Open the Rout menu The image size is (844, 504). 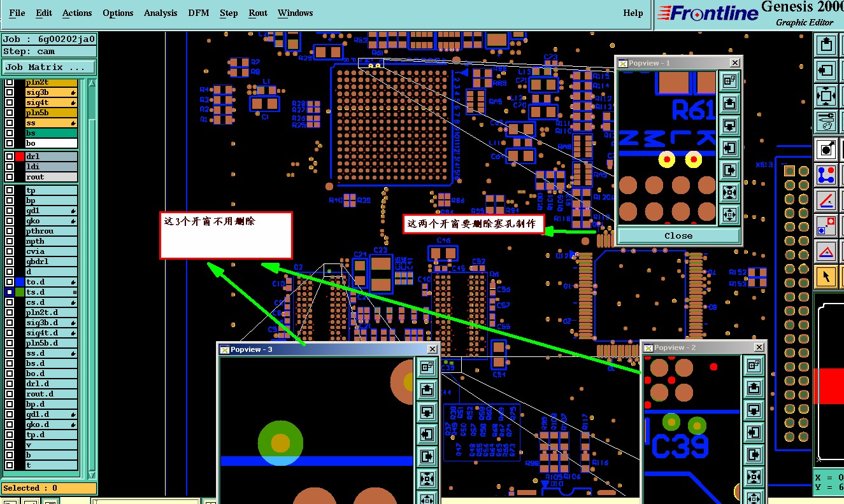[x=258, y=13]
